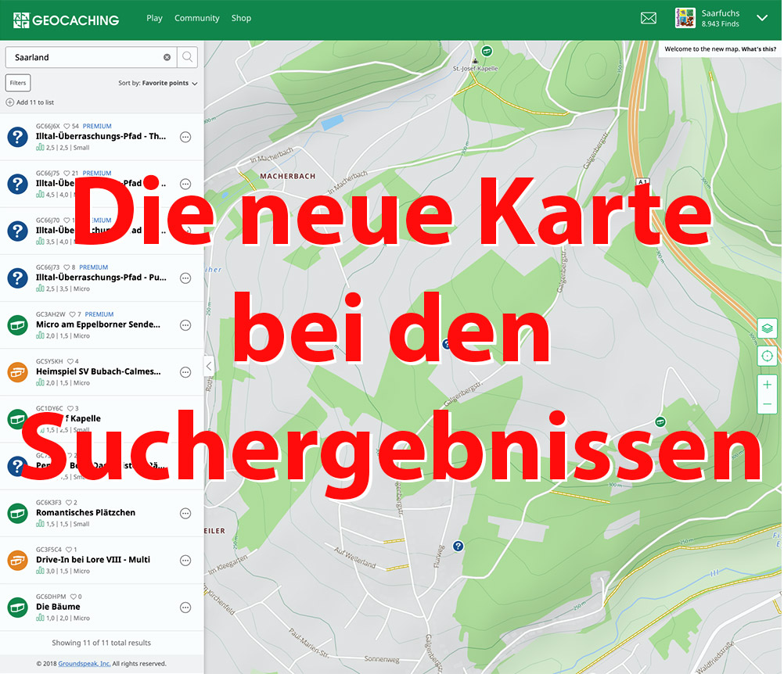
Task: Clear the Saarland search text
Action: pos(167,57)
